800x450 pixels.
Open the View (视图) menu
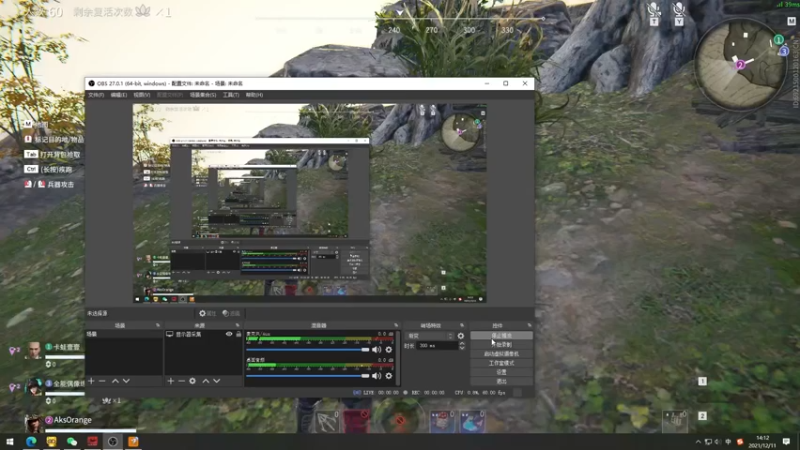tap(142, 95)
